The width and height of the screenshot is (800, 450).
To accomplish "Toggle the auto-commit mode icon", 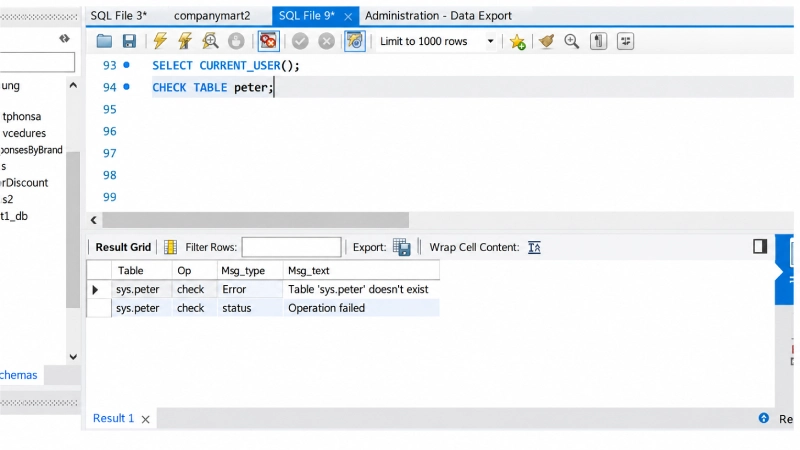I will (355, 41).
